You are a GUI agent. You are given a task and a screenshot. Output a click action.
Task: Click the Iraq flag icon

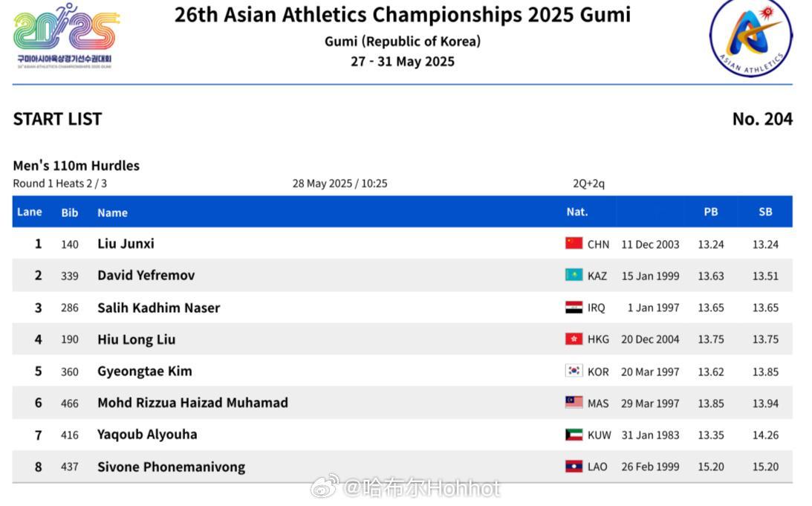[x=574, y=307]
